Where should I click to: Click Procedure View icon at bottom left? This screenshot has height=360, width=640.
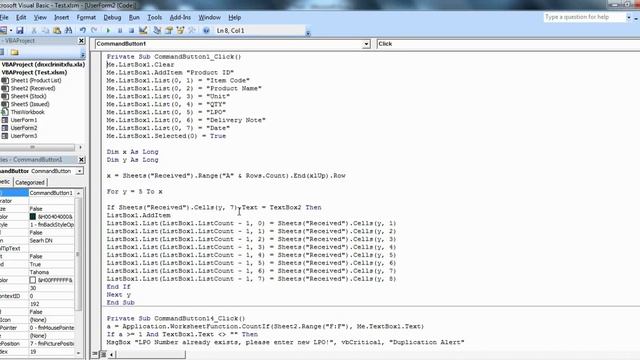(95, 354)
